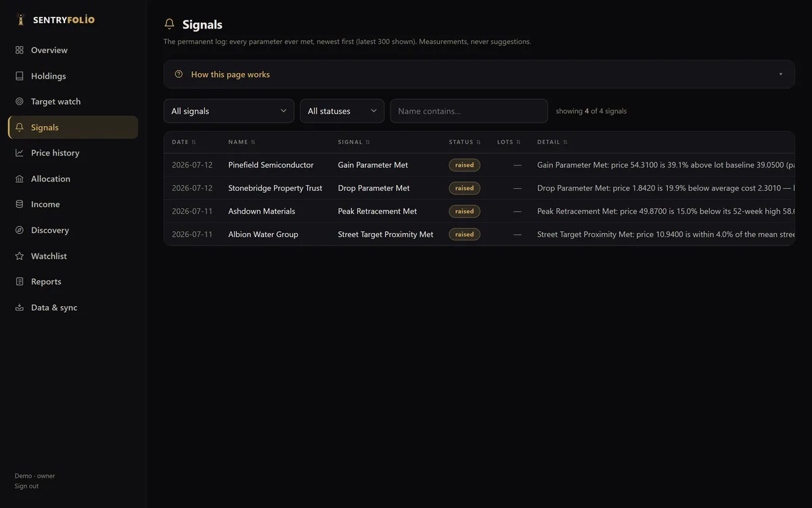Open the Data & sync page
This screenshot has height=508, width=812.
73,308
